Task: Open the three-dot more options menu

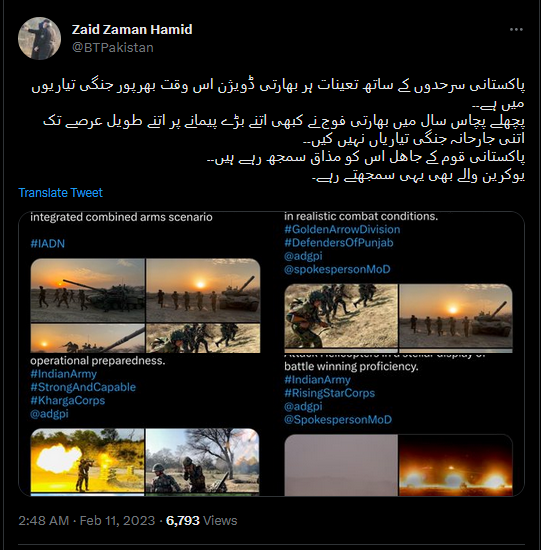Action: tap(516, 30)
